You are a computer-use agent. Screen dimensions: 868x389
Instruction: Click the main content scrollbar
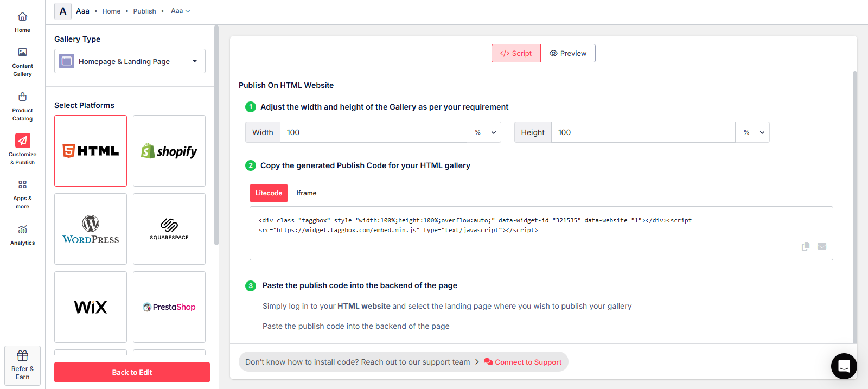pyautogui.click(x=855, y=206)
